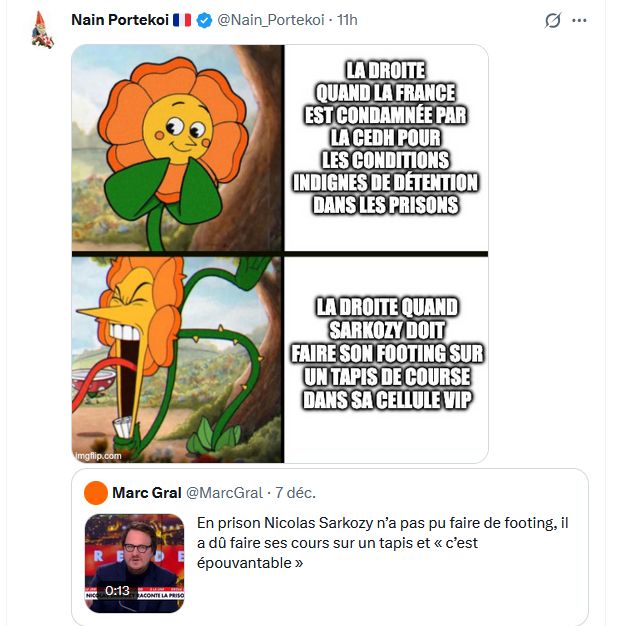632x626 pixels.
Task: Click the 'condamnée par la CEDH' meme caption
Action: coord(386,138)
